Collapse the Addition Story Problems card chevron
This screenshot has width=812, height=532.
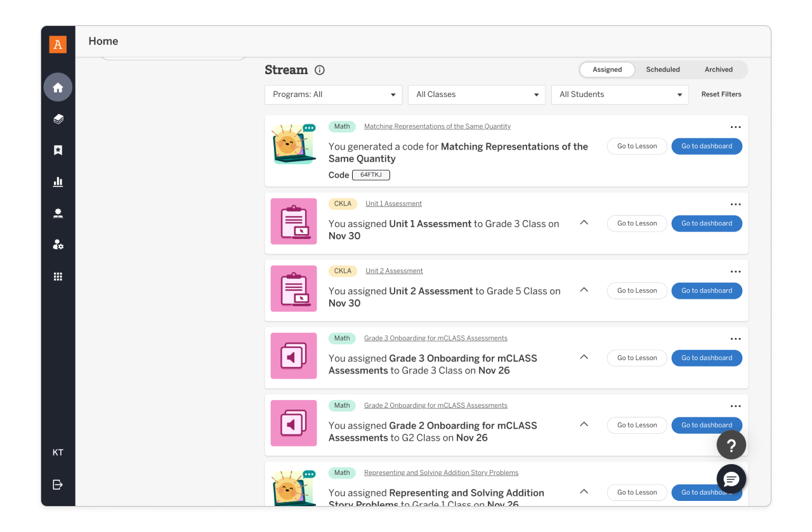(x=584, y=491)
